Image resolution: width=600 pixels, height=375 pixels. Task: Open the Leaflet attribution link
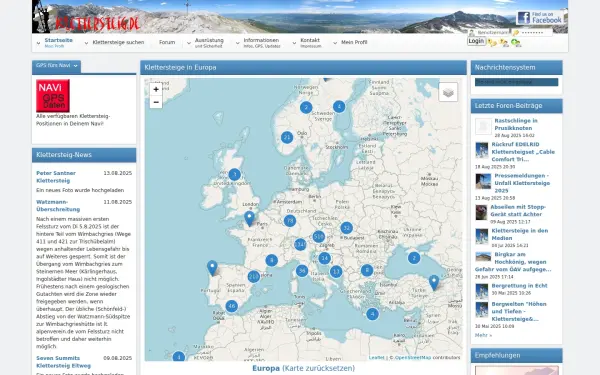pyautogui.click(x=377, y=357)
